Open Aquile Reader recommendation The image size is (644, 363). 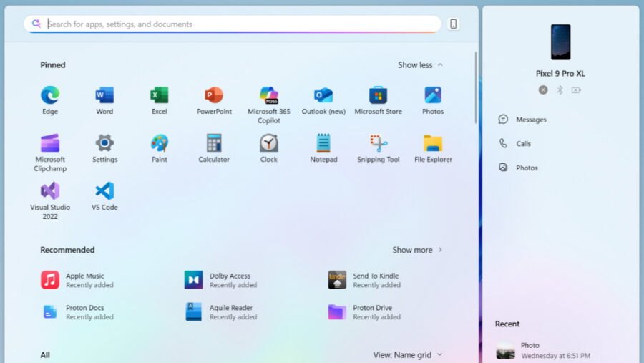[221, 312]
